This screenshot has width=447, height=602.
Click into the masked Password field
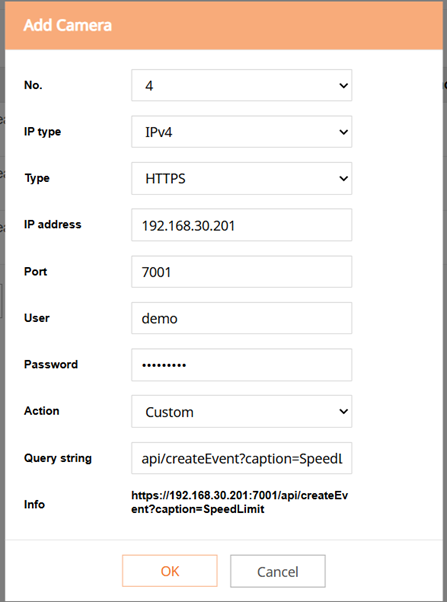point(242,365)
